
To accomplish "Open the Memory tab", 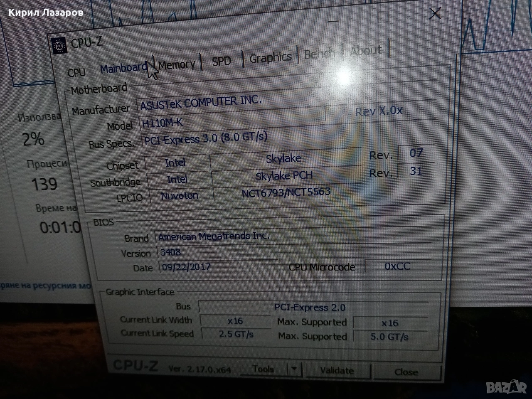I will pyautogui.click(x=177, y=65).
